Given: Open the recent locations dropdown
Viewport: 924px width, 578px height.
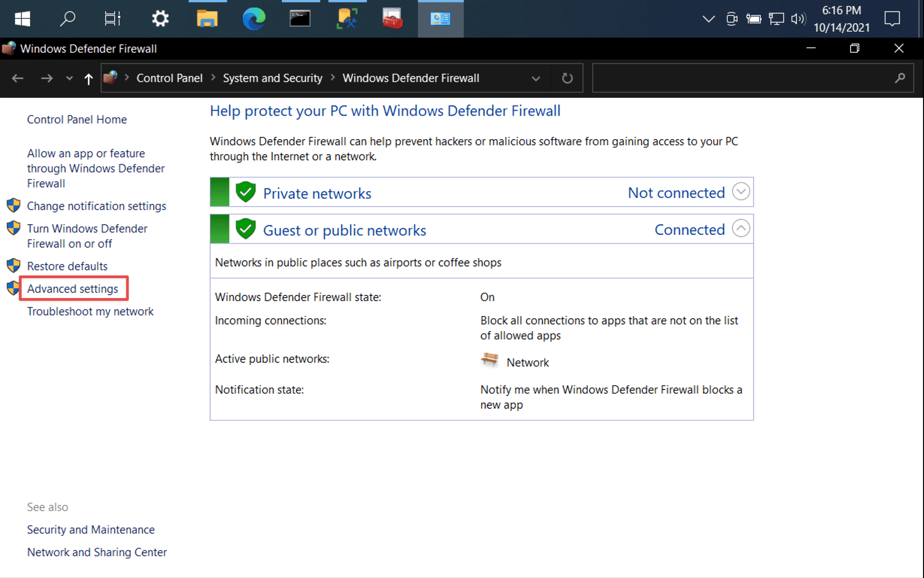Looking at the screenshot, I should tap(69, 78).
